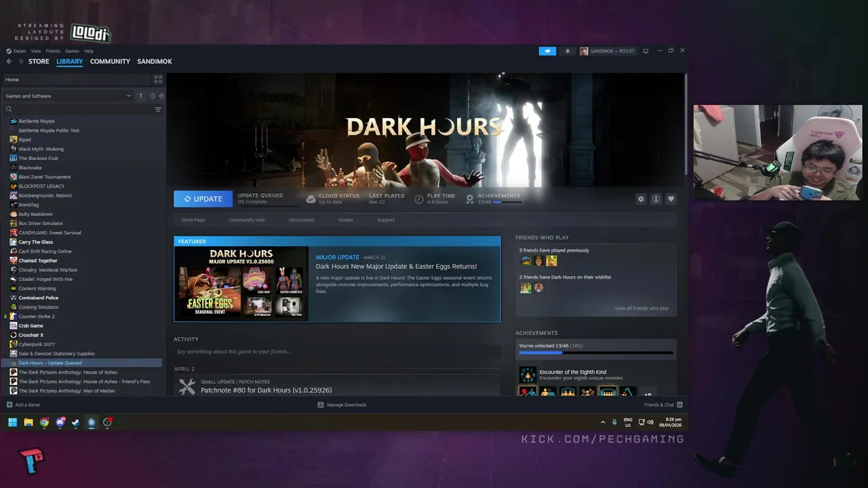Image resolution: width=868 pixels, height=488 pixels.
Task: Open Chrome from taskbar
Action: pyautogui.click(x=44, y=422)
